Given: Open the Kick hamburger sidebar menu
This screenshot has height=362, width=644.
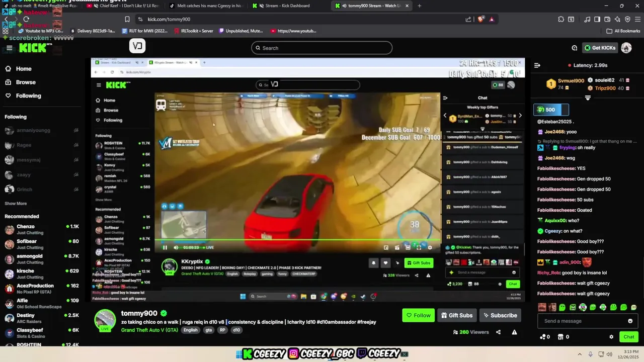Looking at the screenshot, I should 9,48.
